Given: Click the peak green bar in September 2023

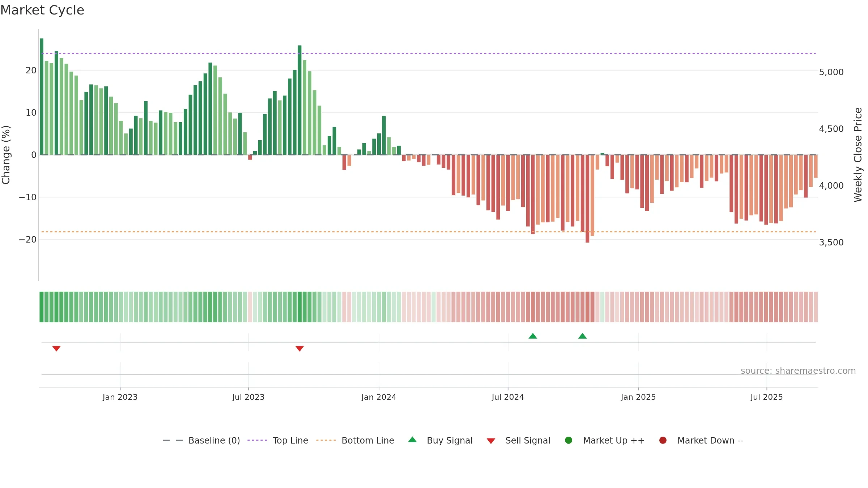Looking at the screenshot, I should coord(299,100).
